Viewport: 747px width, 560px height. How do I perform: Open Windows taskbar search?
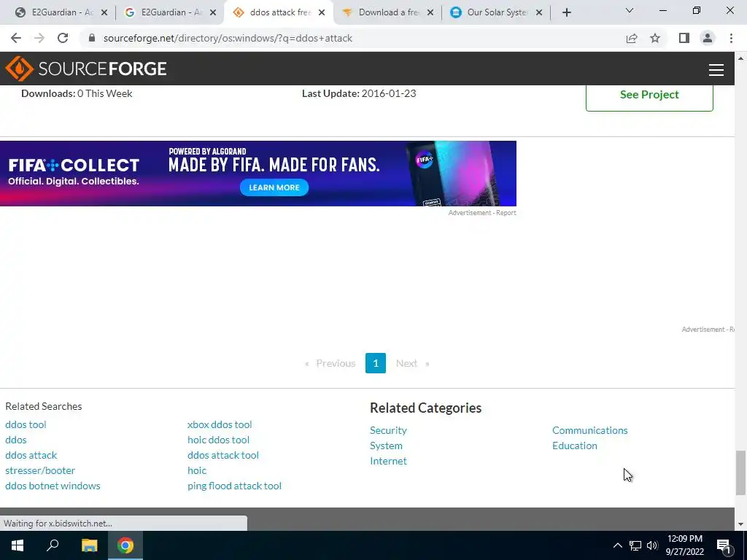(x=53, y=545)
